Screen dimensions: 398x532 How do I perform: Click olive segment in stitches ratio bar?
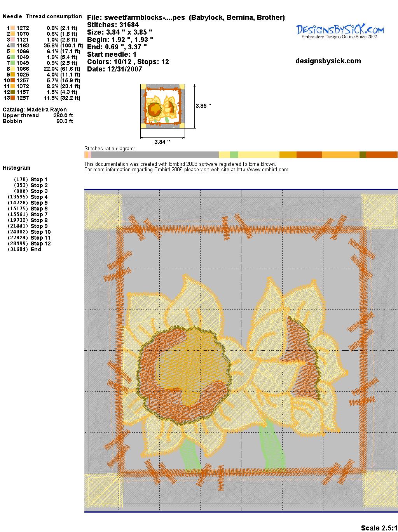363,155
